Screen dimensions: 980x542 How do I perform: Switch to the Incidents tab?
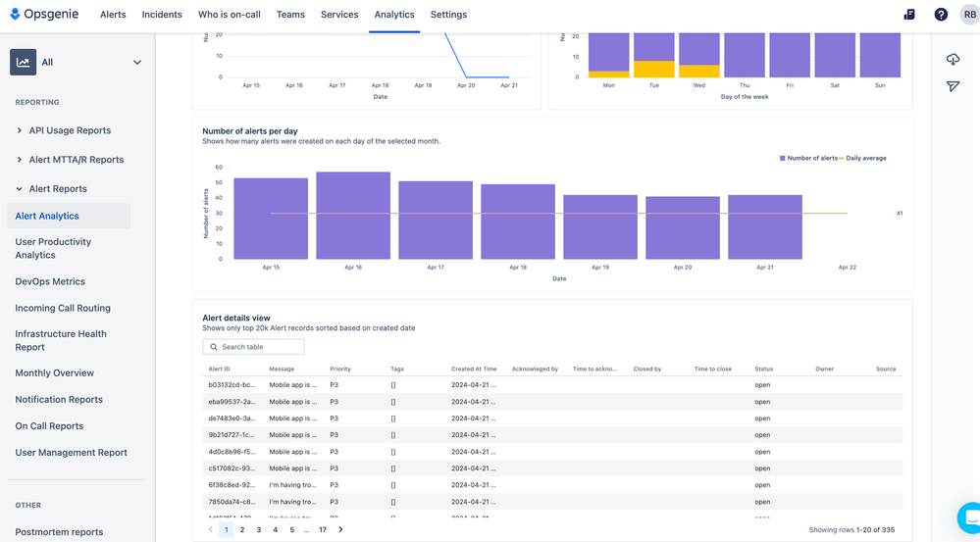coord(162,15)
